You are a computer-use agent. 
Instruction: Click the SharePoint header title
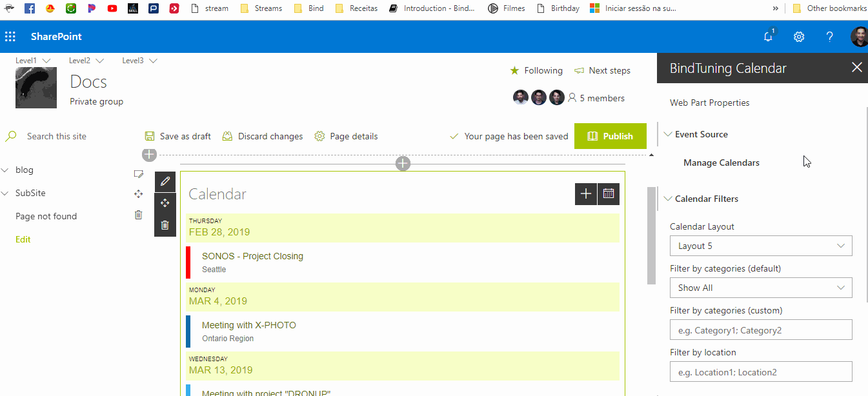coord(56,37)
